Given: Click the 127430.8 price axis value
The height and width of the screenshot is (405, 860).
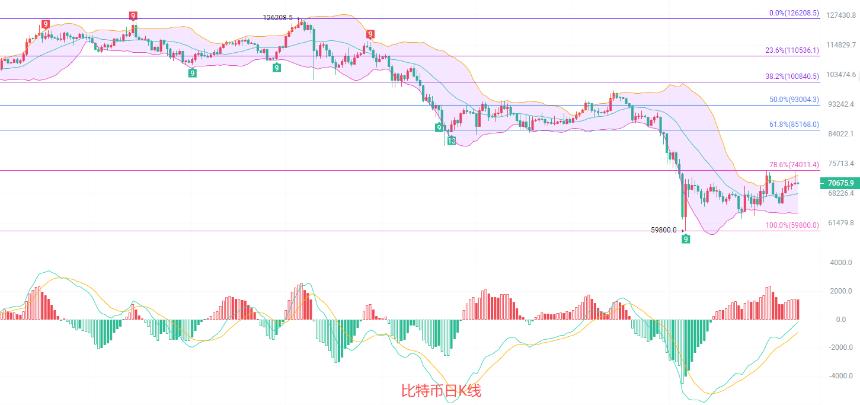Looking at the screenshot, I should click(x=841, y=16).
